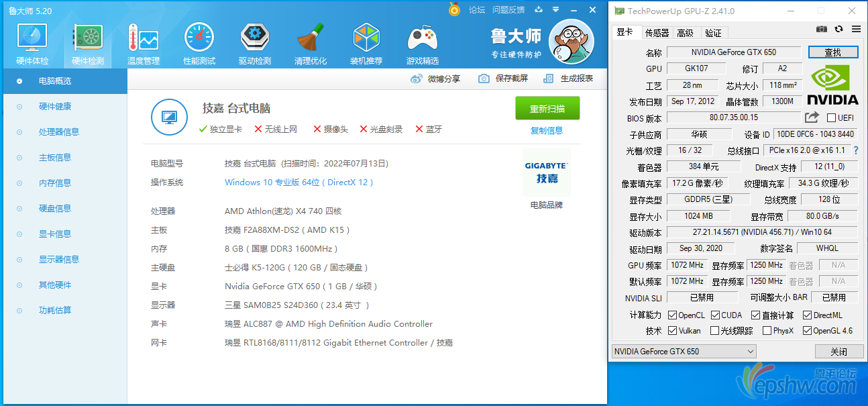The image size is (868, 406).
Task: Click the 生成报表 report icon
Action: tap(549, 79)
